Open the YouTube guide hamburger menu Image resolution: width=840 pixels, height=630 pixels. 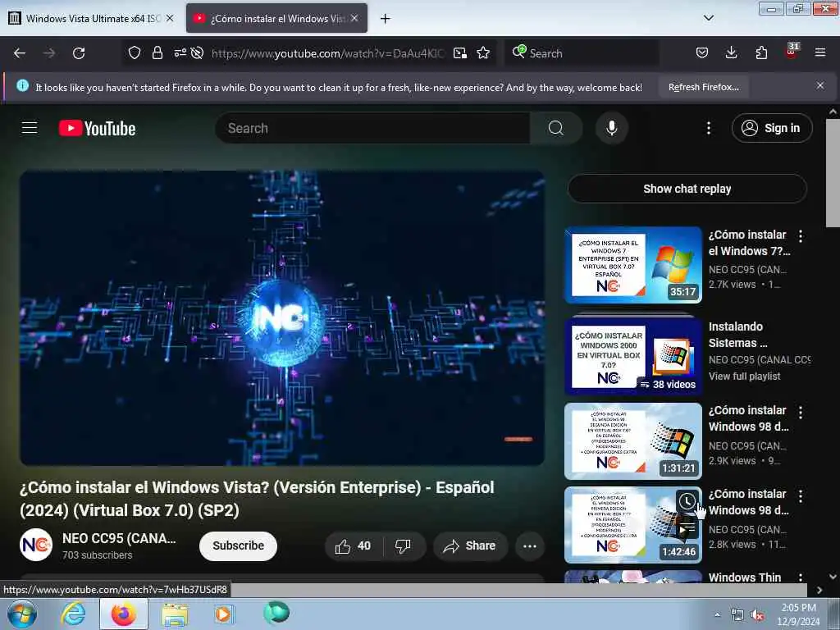(x=30, y=128)
